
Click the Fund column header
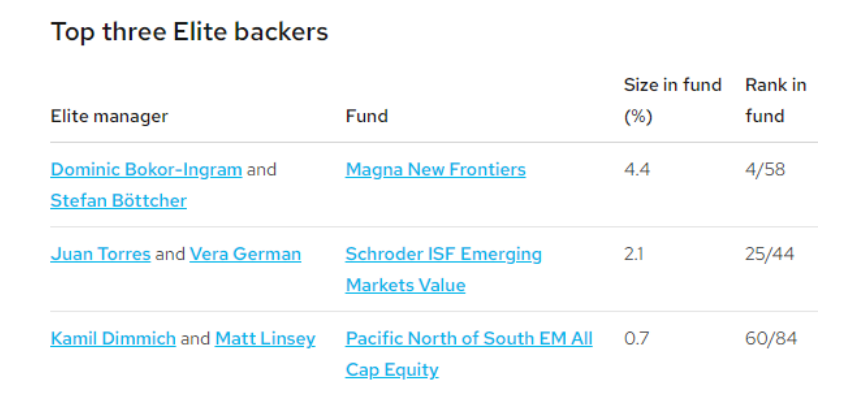click(367, 116)
